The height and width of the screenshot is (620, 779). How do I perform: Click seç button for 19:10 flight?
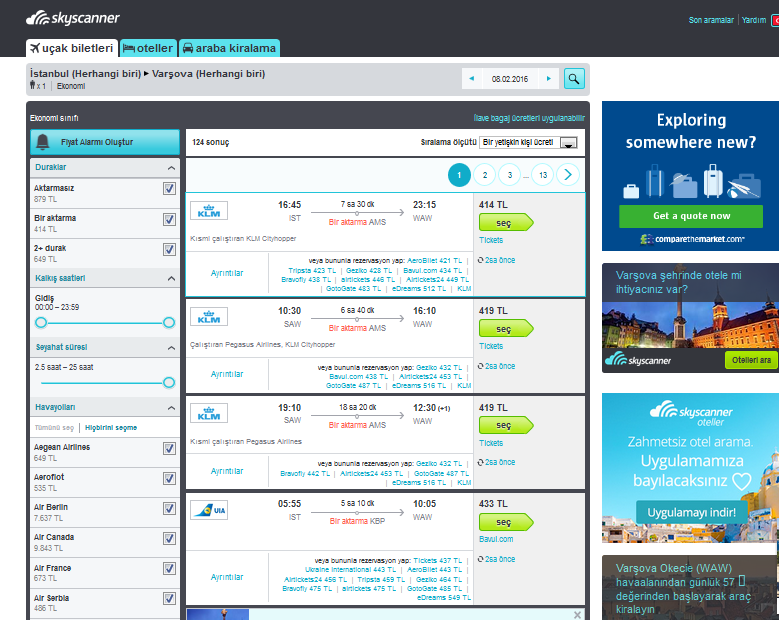click(x=506, y=425)
